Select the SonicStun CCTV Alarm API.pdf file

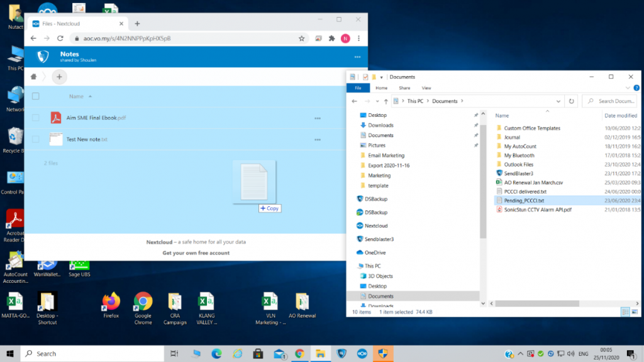[538, 210]
